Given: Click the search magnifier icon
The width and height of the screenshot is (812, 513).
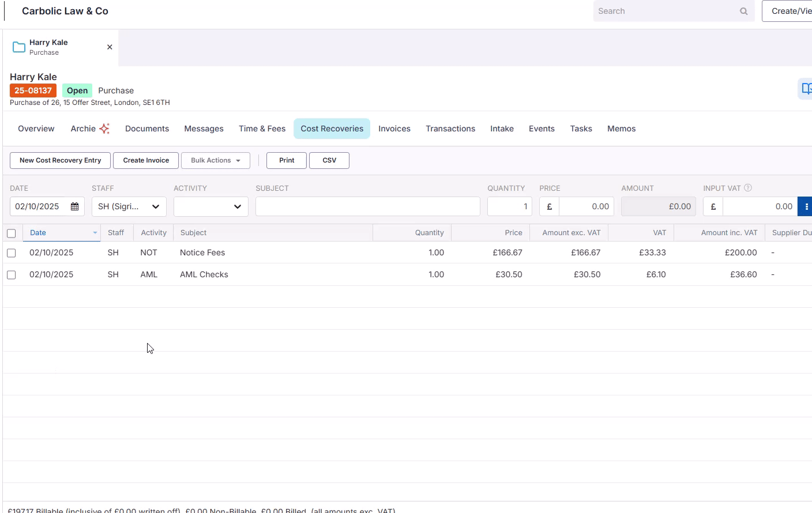Looking at the screenshot, I should point(743,11).
